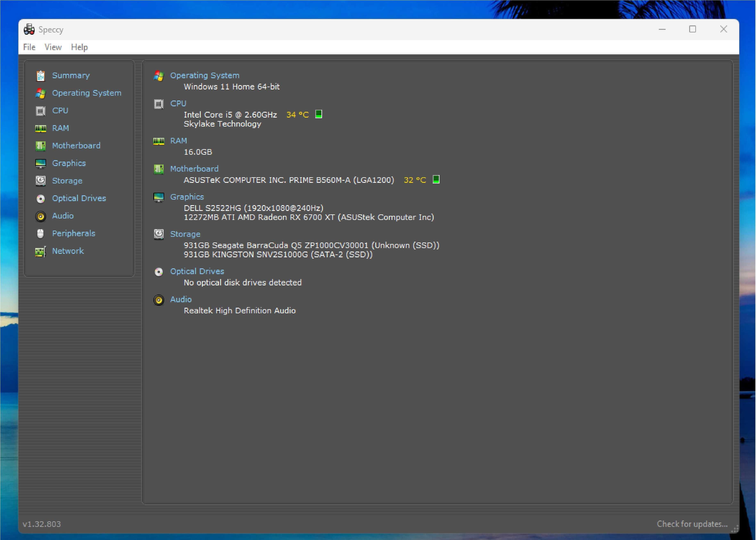Click the Optical Drives heading link in summary
The image size is (756, 540).
[197, 271]
